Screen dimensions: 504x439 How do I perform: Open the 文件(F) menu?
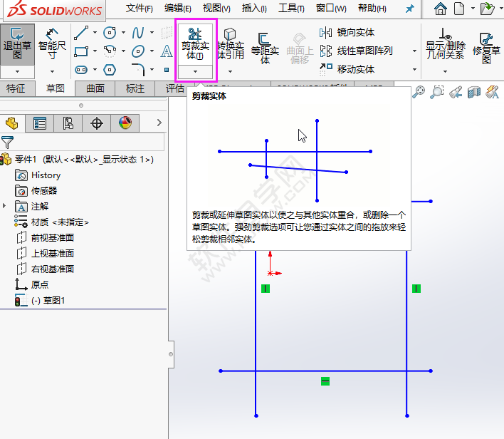[140, 9]
